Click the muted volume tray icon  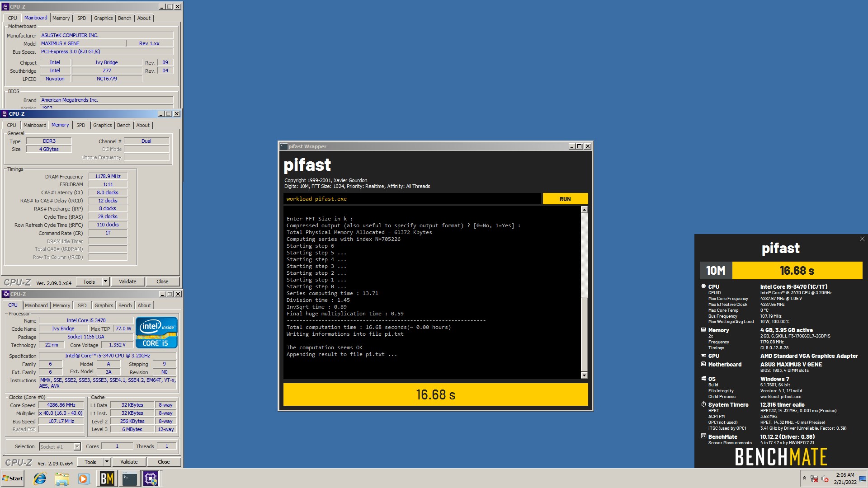point(825,479)
